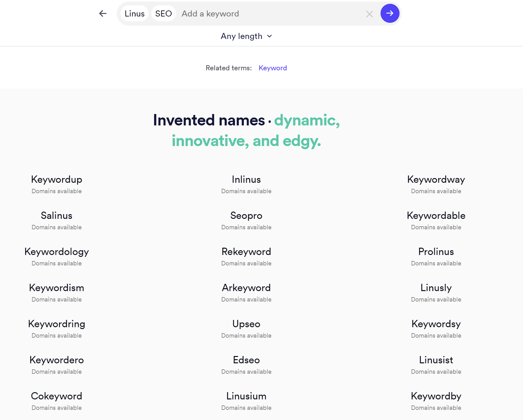The height and width of the screenshot is (420, 523).
Task: Open the Keyword related term link
Action: click(273, 68)
